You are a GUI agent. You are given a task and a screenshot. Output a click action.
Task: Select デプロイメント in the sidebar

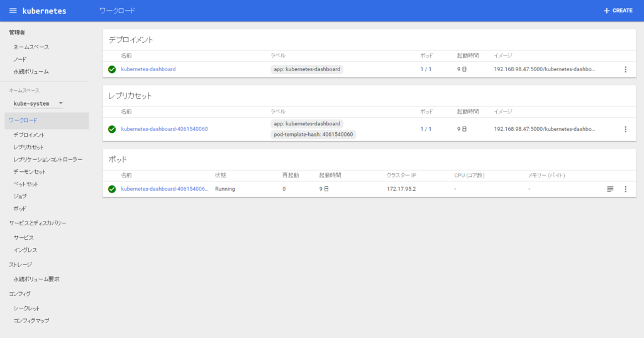tap(29, 135)
